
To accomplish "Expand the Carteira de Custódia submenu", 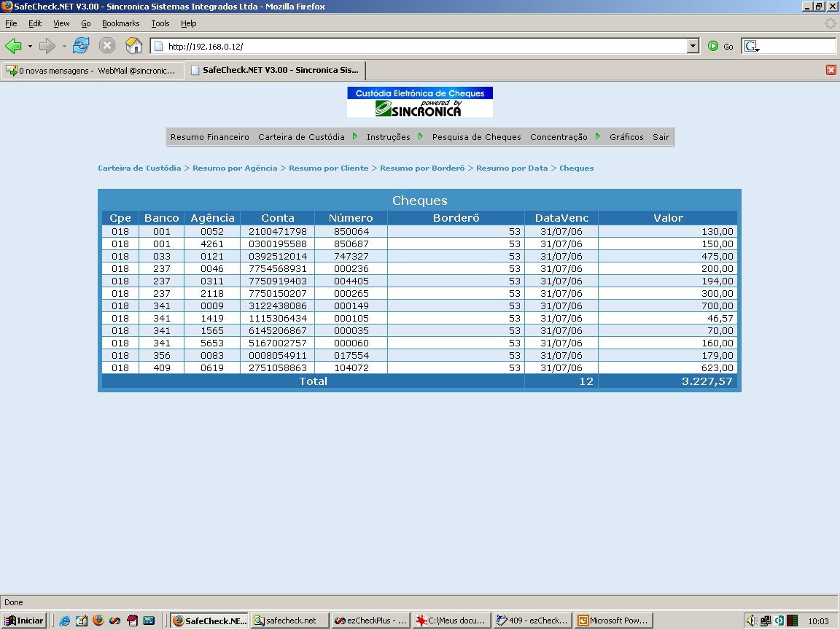I will pyautogui.click(x=354, y=136).
